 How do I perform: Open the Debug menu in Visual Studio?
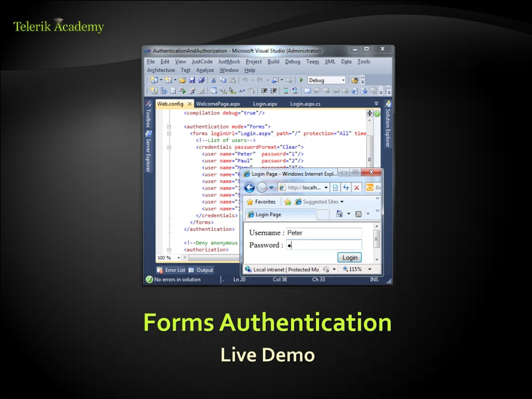292,62
